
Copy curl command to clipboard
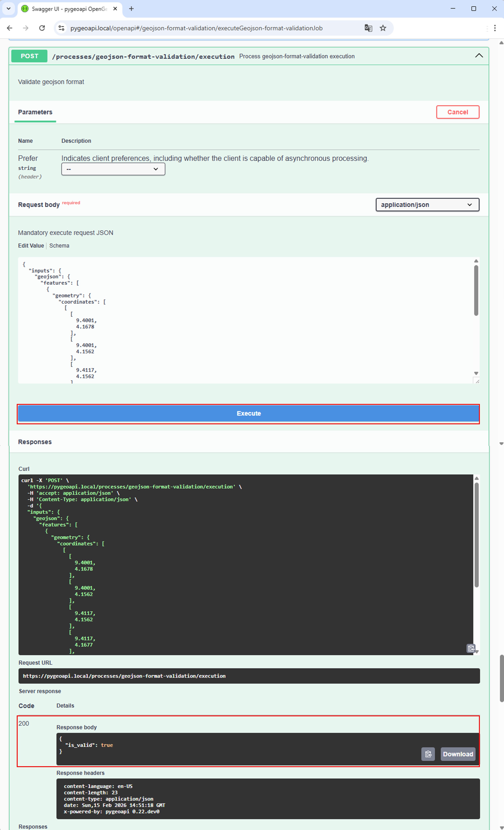pos(471,648)
